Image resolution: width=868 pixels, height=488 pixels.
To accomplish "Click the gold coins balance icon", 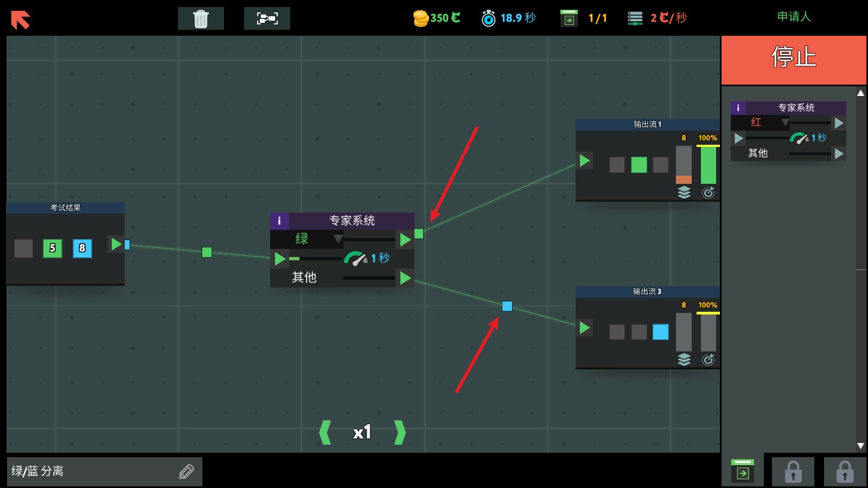I will [421, 18].
